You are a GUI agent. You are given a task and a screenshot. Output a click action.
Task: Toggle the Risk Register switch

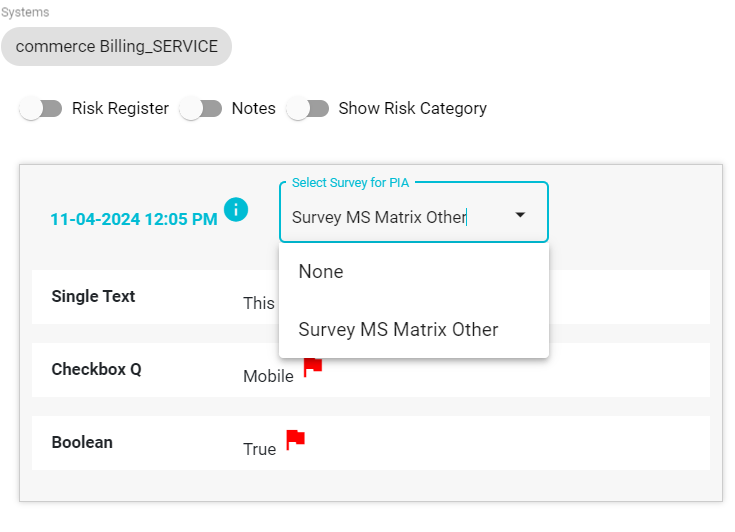[41, 108]
